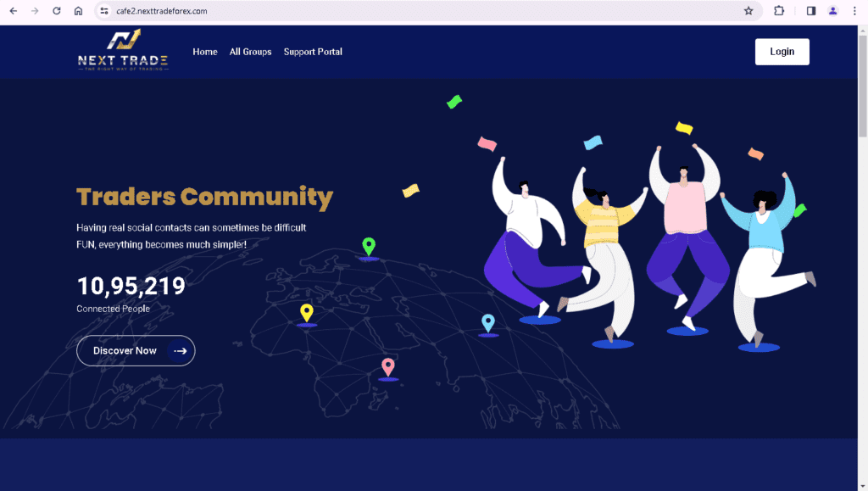Screen dimensions: 868x491
Task: Reload the page with the refresh icon
Action: [x=57, y=11]
